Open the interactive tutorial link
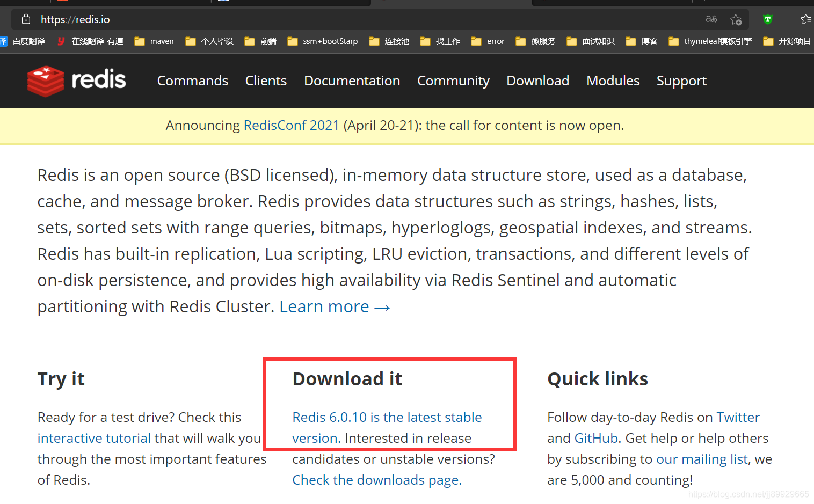 (x=94, y=439)
